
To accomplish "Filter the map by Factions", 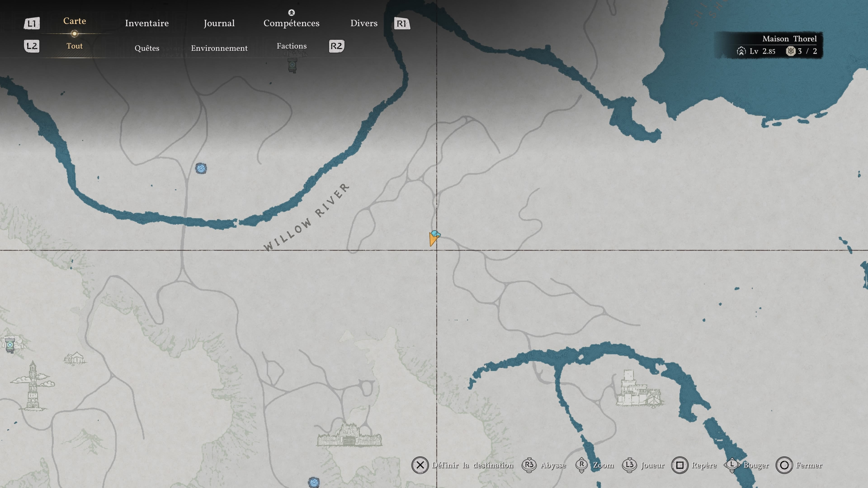I will point(292,46).
